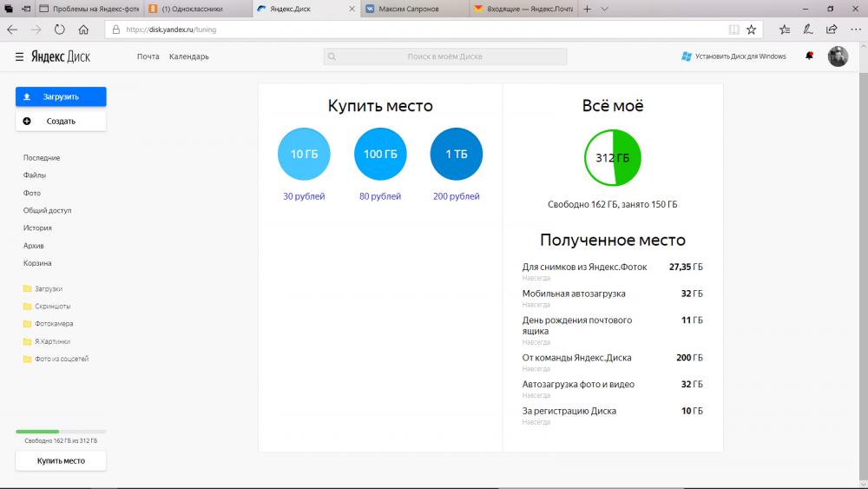Viewport: 868px width, 489px height.
Task: Switch to the Проблемы на Яндекс-фотк tab
Action: 89,9
